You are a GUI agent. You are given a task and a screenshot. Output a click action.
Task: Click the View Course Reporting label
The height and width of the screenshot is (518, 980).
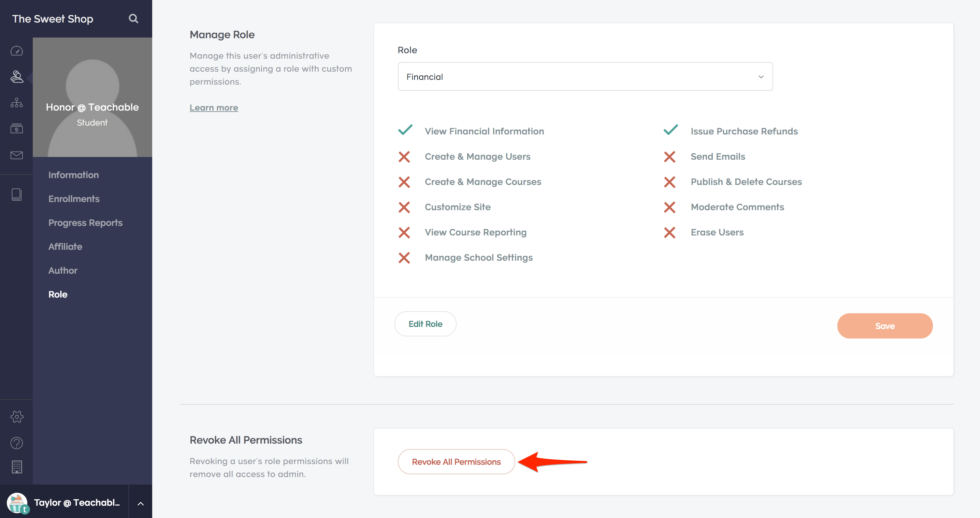(x=476, y=232)
